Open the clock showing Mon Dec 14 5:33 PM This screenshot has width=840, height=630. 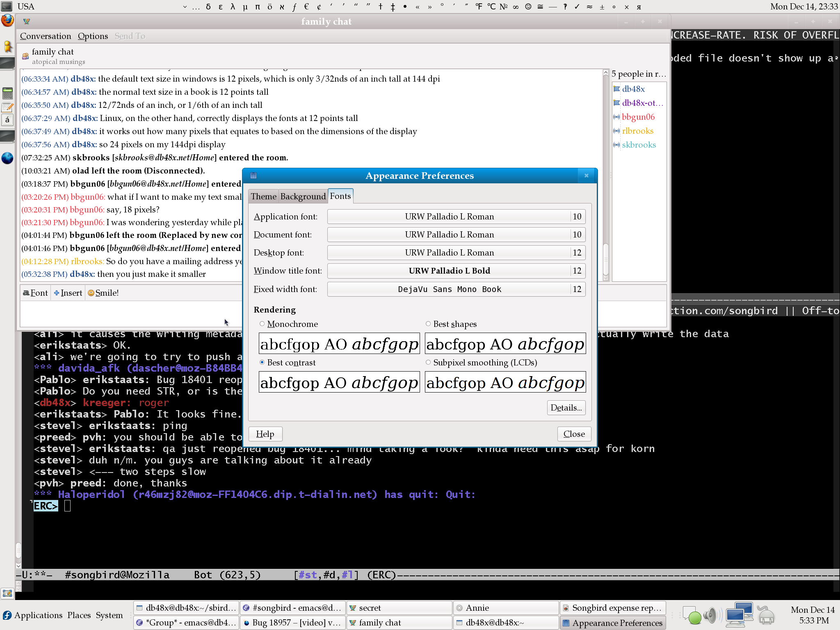pyautogui.click(x=813, y=615)
